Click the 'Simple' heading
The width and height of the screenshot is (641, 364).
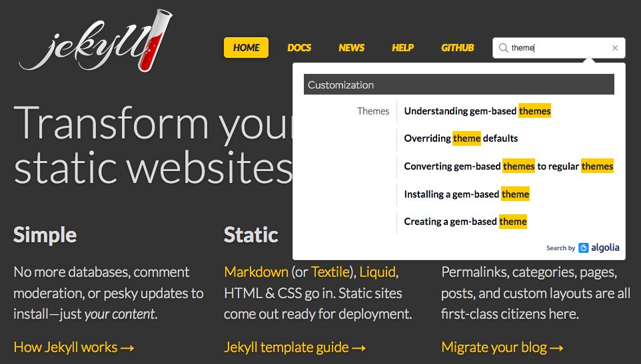(x=45, y=236)
